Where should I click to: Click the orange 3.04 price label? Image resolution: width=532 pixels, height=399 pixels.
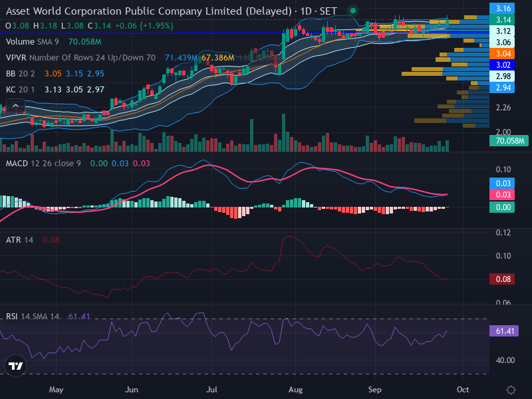pos(502,54)
